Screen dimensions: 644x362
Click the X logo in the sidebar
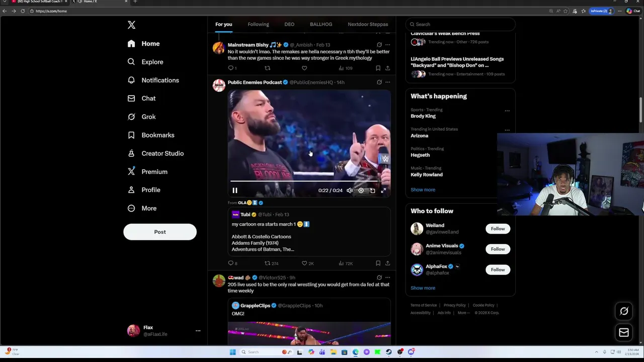131,25
